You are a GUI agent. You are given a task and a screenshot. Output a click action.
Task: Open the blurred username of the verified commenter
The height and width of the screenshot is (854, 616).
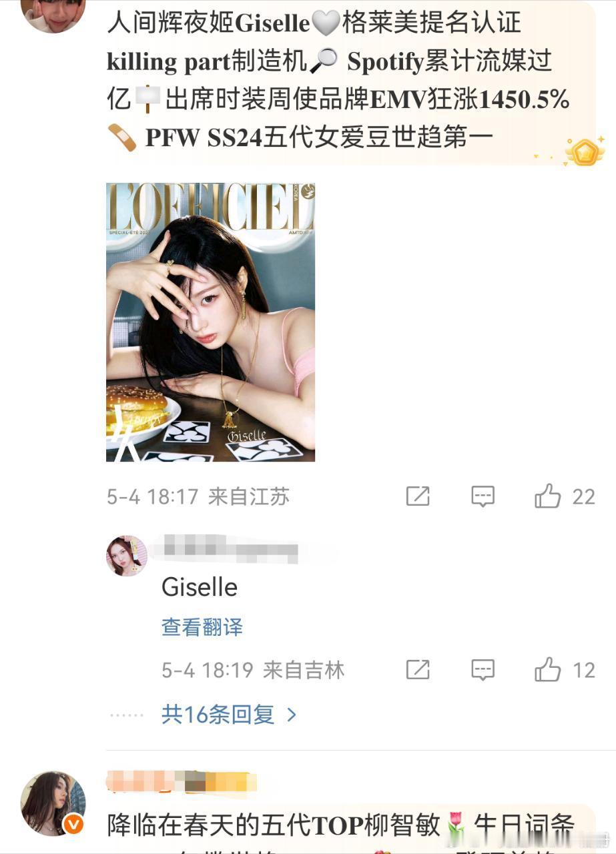pyautogui.click(x=182, y=781)
